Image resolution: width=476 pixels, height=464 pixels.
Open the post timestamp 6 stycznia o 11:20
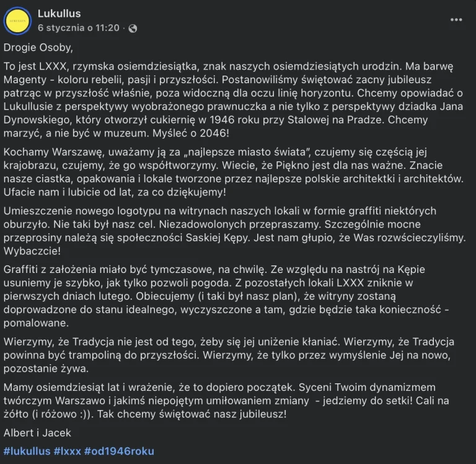click(x=78, y=28)
